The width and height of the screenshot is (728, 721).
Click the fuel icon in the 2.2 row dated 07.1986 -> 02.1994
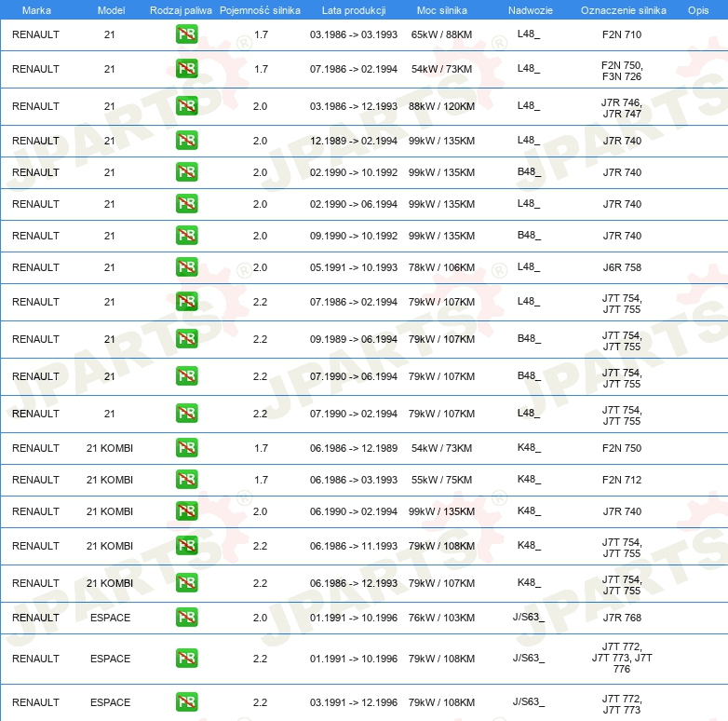(x=186, y=302)
